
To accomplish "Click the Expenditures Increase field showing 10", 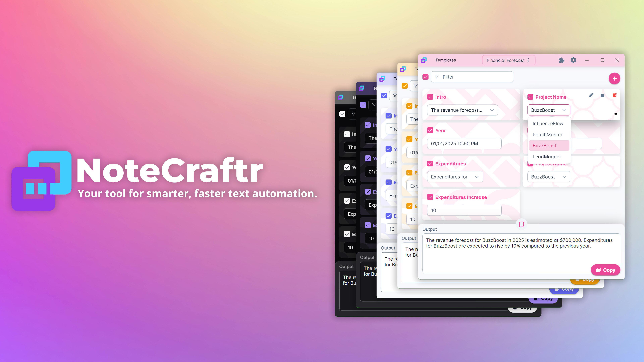I will coord(464,210).
